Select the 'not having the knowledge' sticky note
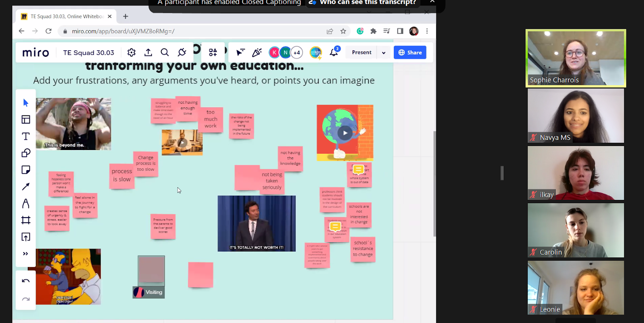Viewport: 644px width, 323px height. click(x=290, y=158)
